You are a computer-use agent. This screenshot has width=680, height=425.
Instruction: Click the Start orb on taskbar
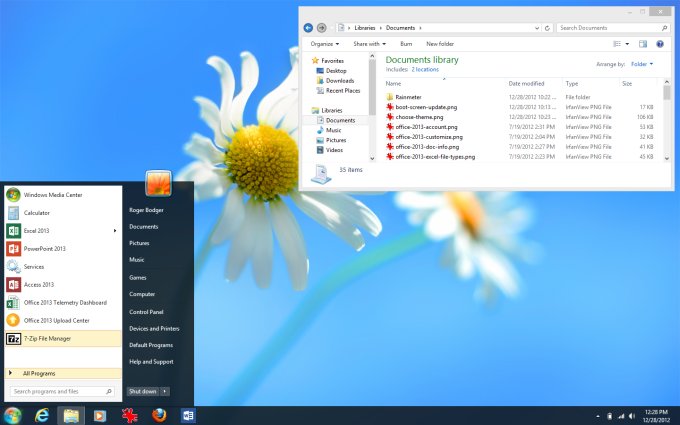click(12, 415)
